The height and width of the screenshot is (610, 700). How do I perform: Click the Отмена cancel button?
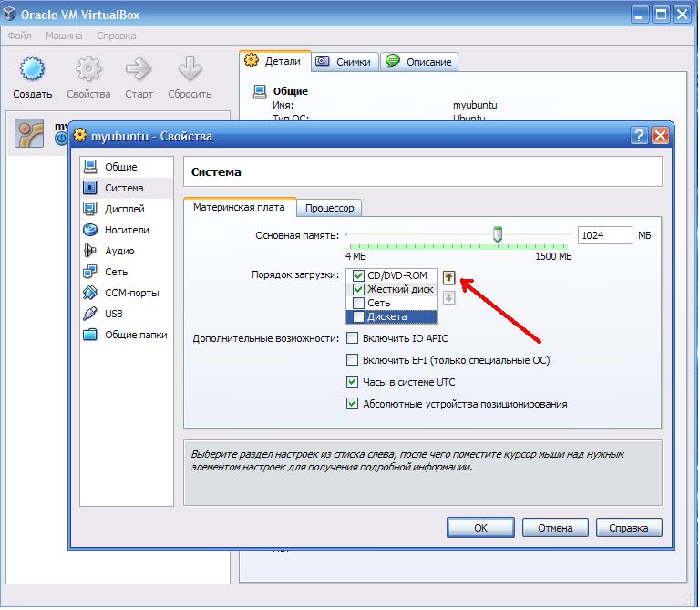555,528
